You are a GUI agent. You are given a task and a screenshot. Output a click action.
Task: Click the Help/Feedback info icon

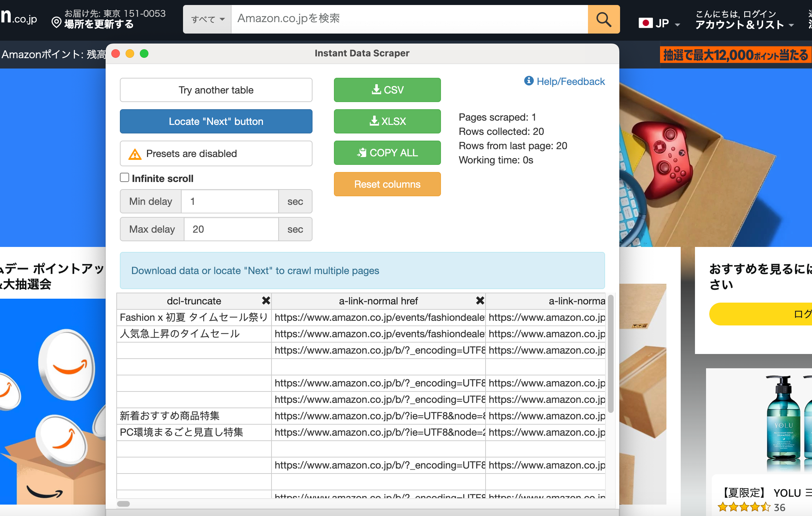tap(529, 81)
